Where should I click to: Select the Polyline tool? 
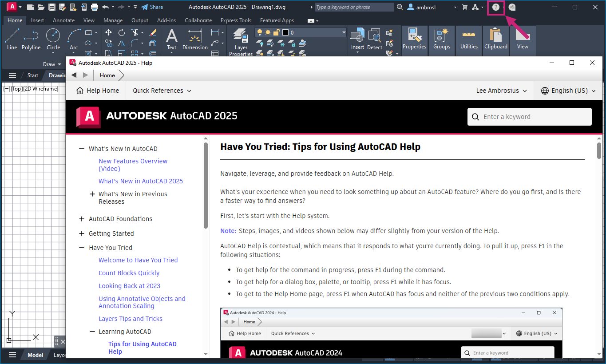(31, 39)
